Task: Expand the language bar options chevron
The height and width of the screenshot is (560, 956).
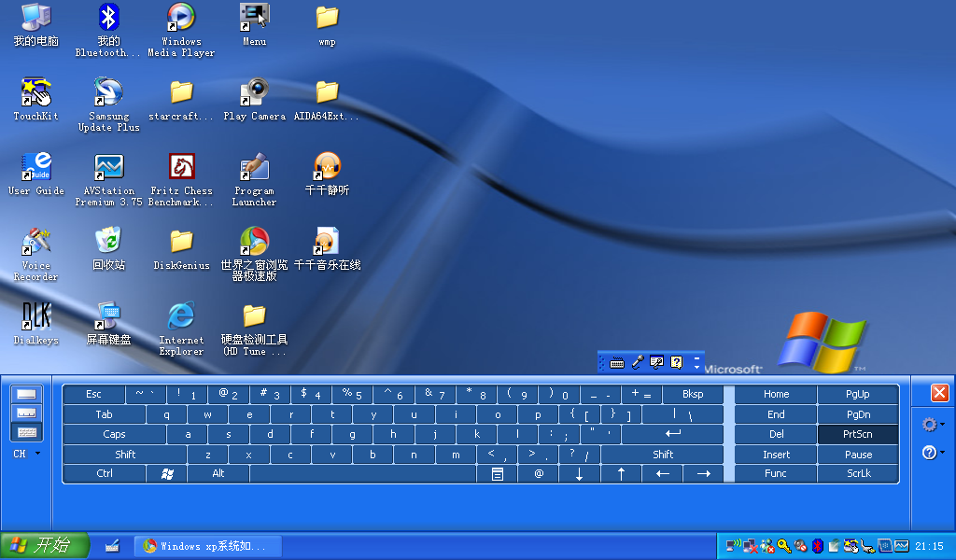Action: 696,364
